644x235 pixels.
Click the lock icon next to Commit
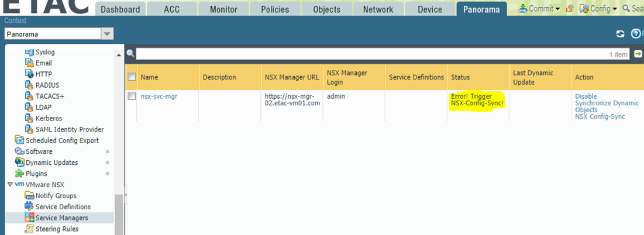click(x=569, y=9)
